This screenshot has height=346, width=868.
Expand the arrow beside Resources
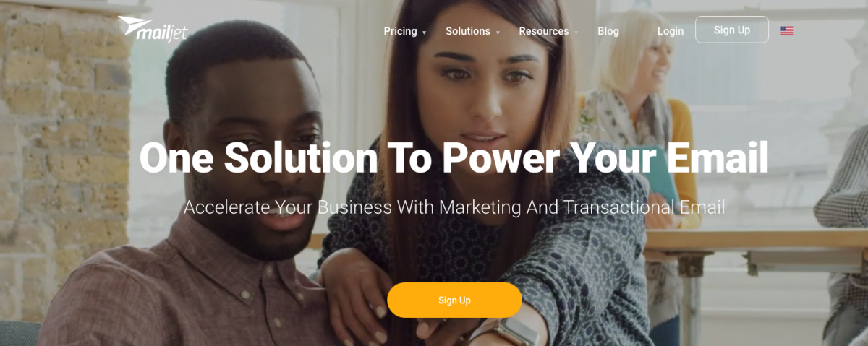pos(576,33)
